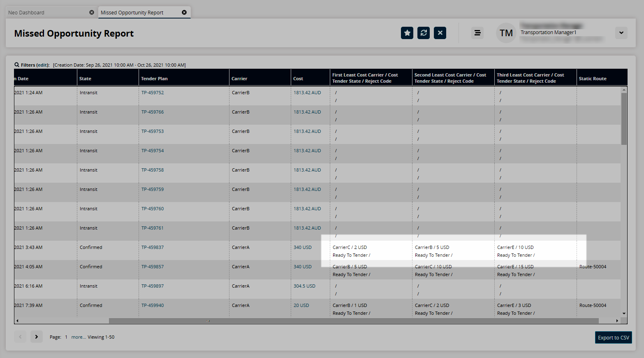Viewport: 644px width, 358px height.
Task: Go to the next results page
Action: tap(37, 337)
